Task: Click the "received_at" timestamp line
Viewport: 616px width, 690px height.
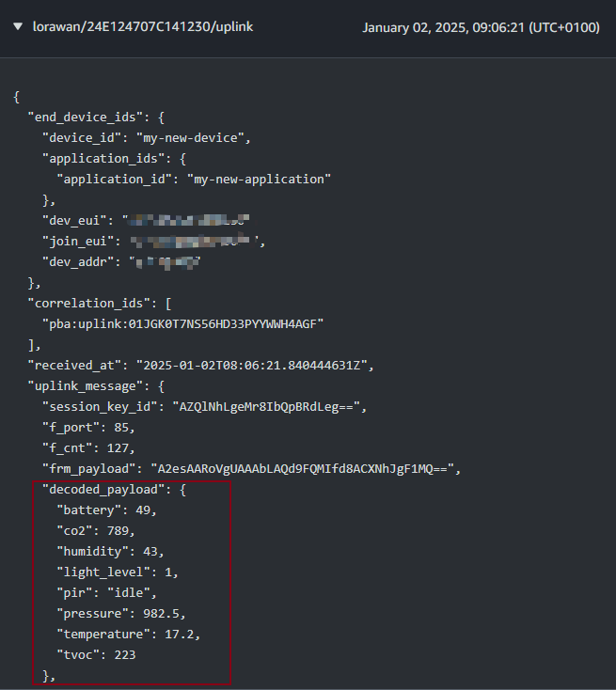Action: [x=200, y=366]
